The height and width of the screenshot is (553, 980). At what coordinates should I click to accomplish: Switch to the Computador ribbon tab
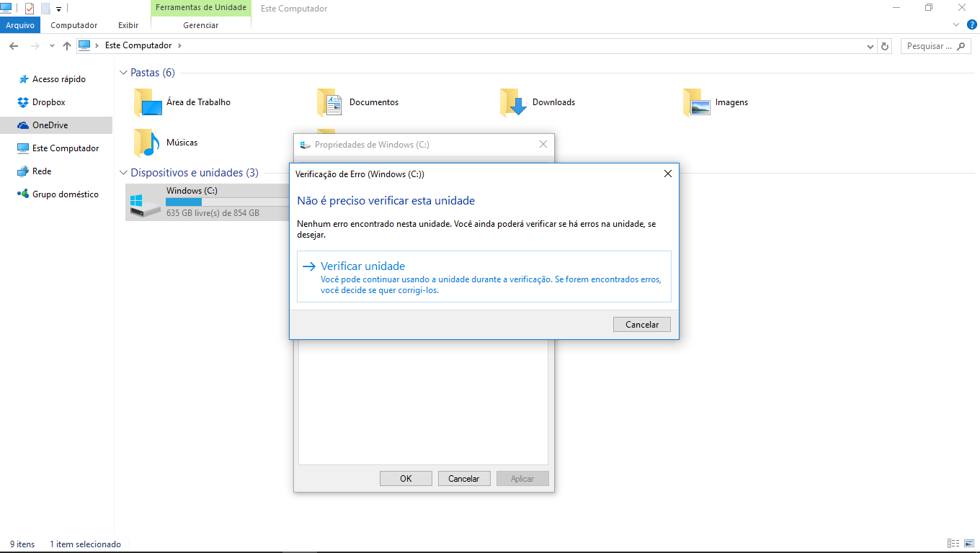[73, 25]
